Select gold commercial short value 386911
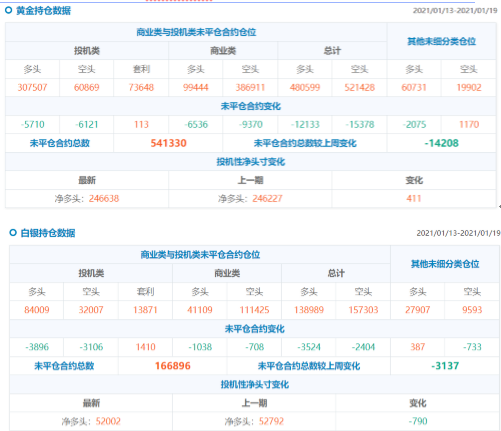Image resolution: width=501 pixels, height=431 pixels. click(x=250, y=88)
